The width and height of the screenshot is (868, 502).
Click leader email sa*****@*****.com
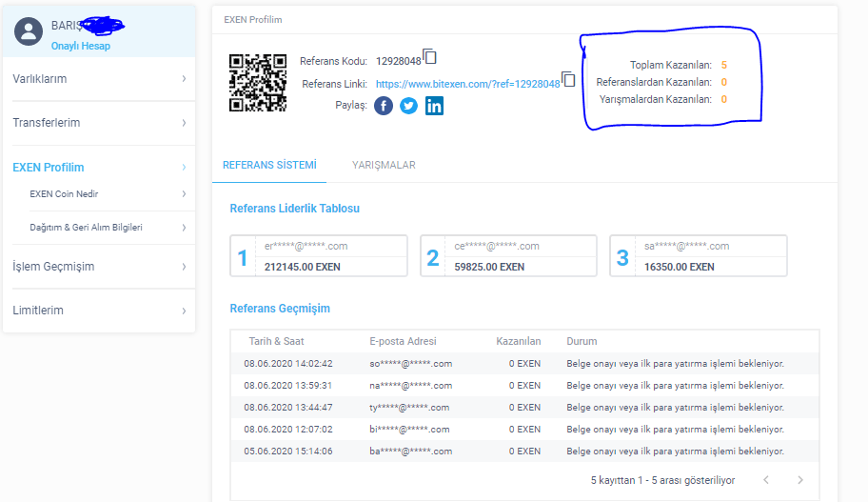click(x=686, y=246)
